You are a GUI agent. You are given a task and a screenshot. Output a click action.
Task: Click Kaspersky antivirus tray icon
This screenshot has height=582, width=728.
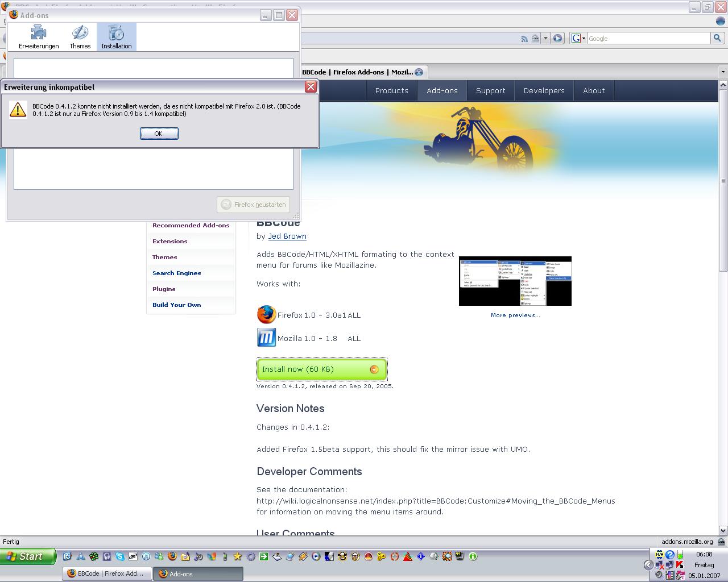tap(680, 565)
